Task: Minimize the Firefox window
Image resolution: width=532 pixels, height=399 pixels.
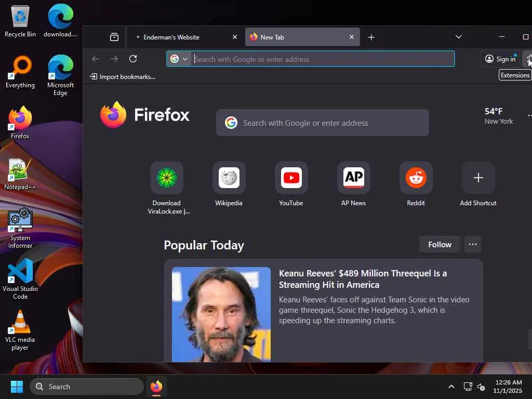Action: point(502,37)
